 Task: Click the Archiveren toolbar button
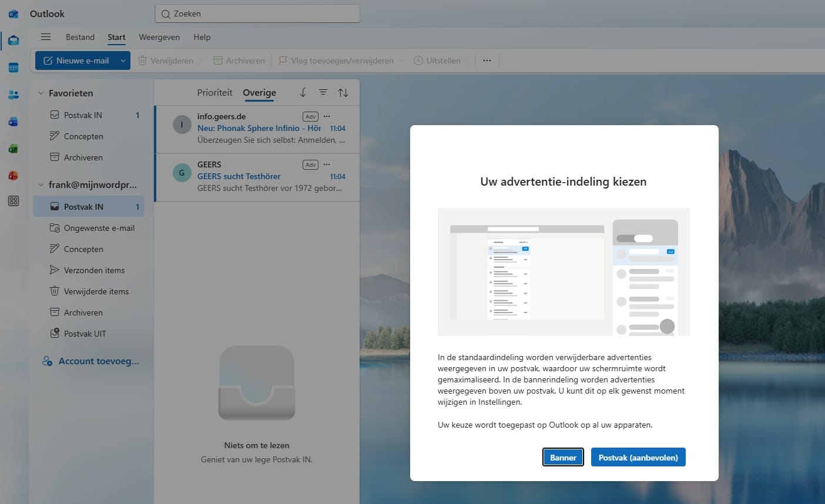click(x=239, y=61)
